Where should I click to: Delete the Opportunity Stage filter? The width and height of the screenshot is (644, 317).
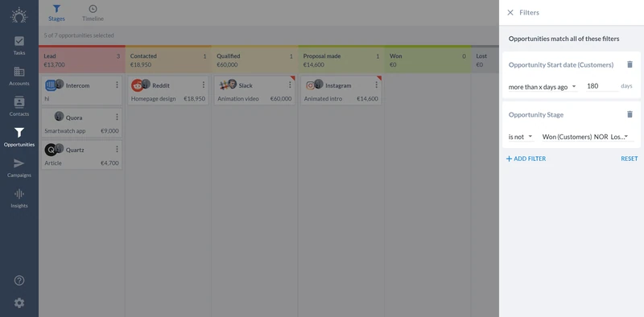click(630, 114)
